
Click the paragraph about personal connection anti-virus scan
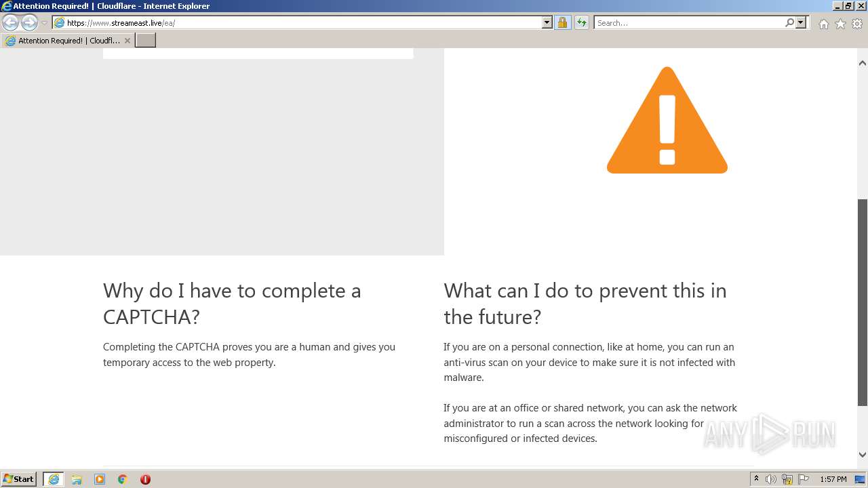coord(589,362)
